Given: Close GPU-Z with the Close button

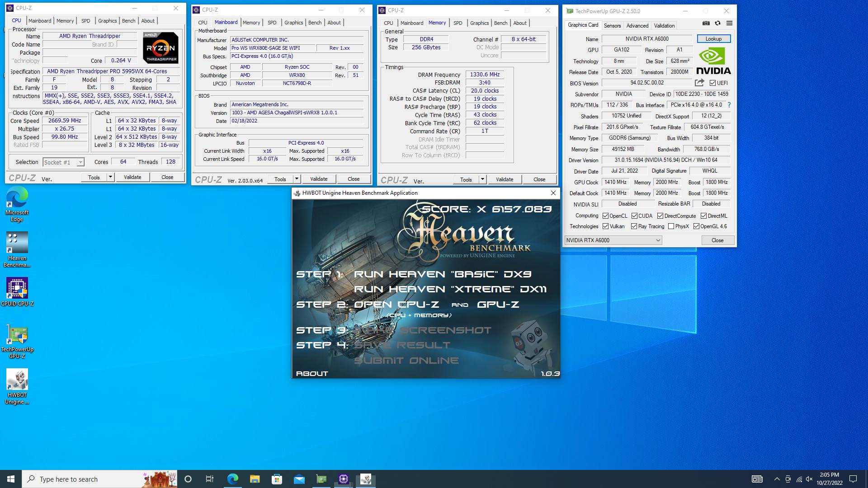Looking at the screenshot, I should (717, 240).
